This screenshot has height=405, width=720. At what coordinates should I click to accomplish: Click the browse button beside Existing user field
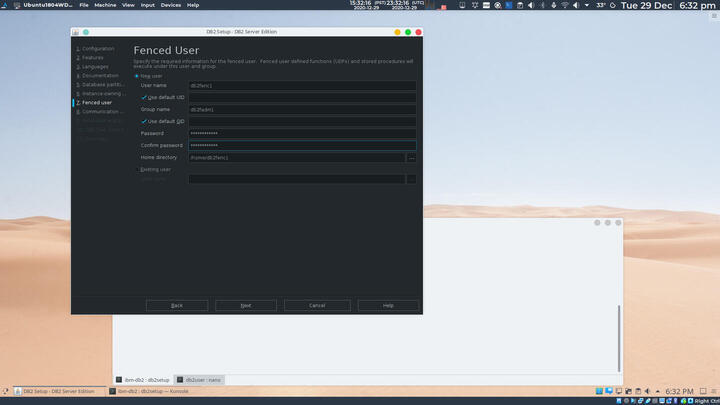[411, 179]
